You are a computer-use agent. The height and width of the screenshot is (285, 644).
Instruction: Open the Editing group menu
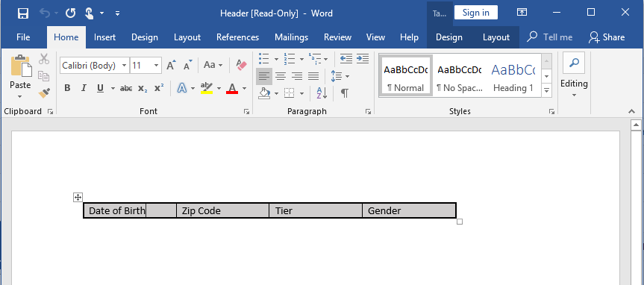[x=574, y=75]
